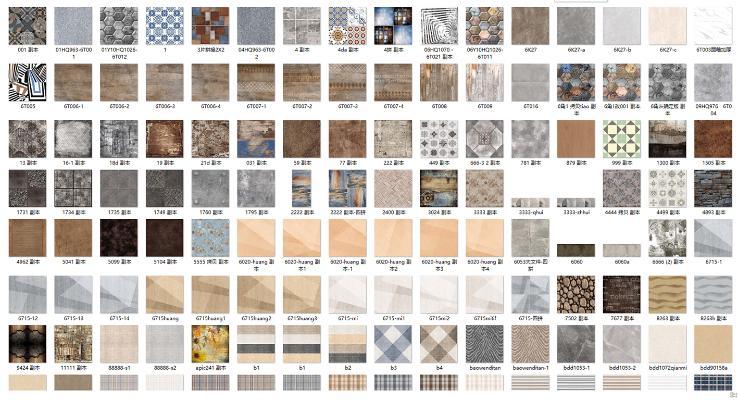Image resolution: width=738 pixels, height=400 pixels.
Task: Select the '8263 副本' tan wavy thumbnail
Action: (x=667, y=295)
